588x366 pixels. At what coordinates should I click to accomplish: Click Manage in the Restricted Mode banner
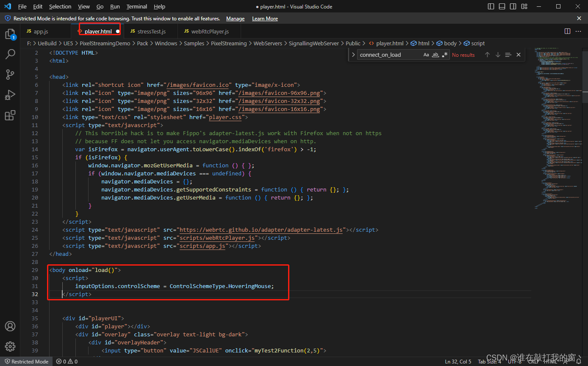(235, 19)
